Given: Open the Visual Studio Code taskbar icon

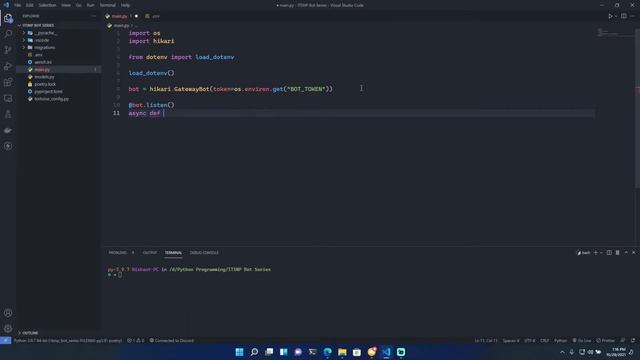Looking at the screenshot, I should click(386, 352).
